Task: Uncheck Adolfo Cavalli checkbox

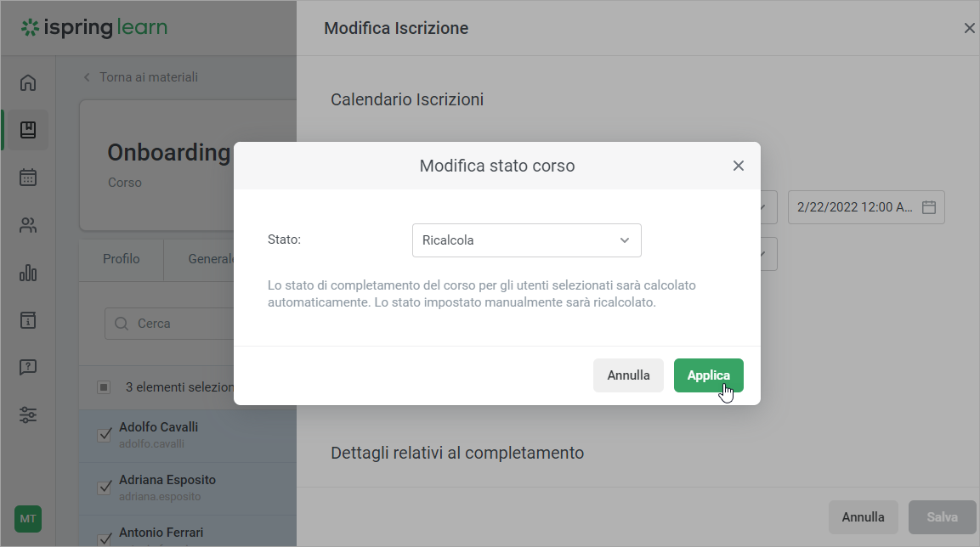Action: click(105, 435)
